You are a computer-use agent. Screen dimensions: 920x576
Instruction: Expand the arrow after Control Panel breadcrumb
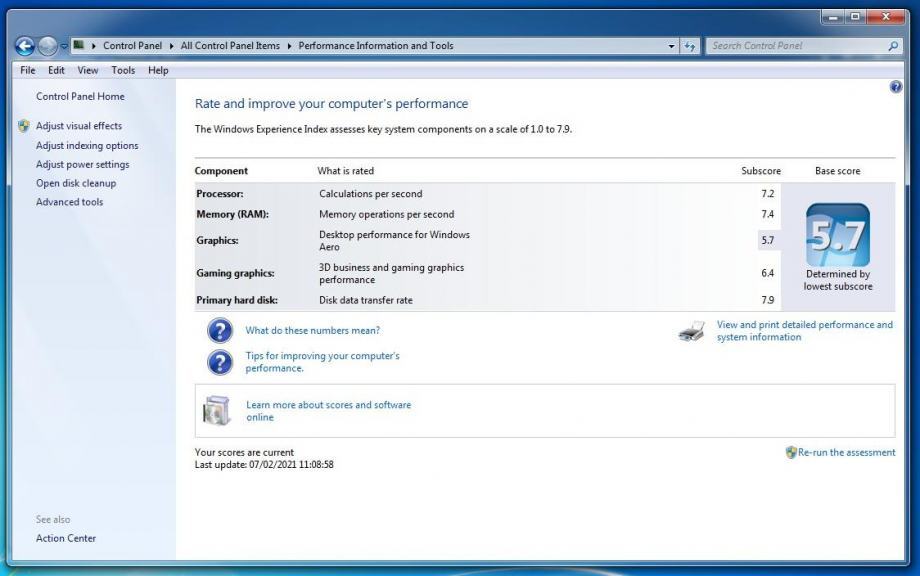171,46
